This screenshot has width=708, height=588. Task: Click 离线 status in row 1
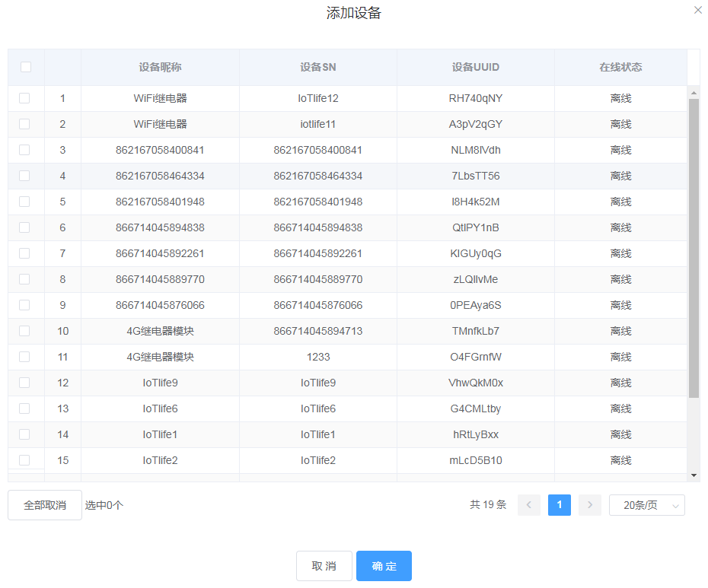[620, 98]
